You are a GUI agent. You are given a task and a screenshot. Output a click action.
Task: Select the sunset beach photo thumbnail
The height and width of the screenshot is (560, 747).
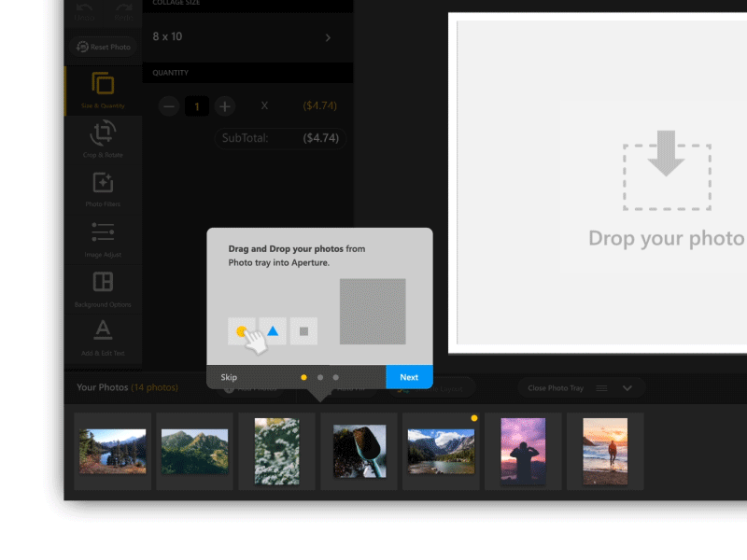click(605, 451)
